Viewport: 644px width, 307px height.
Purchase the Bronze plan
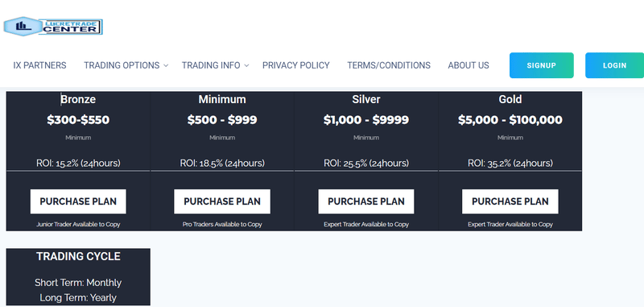(78, 201)
